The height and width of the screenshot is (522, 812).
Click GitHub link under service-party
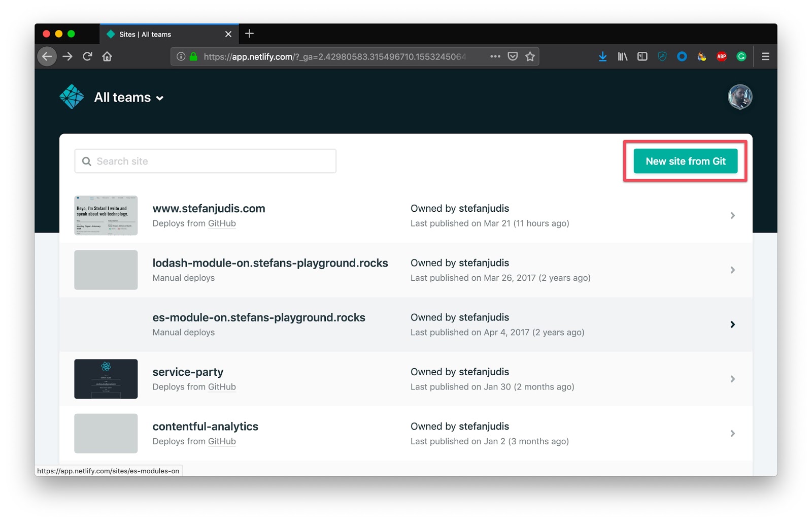point(222,387)
